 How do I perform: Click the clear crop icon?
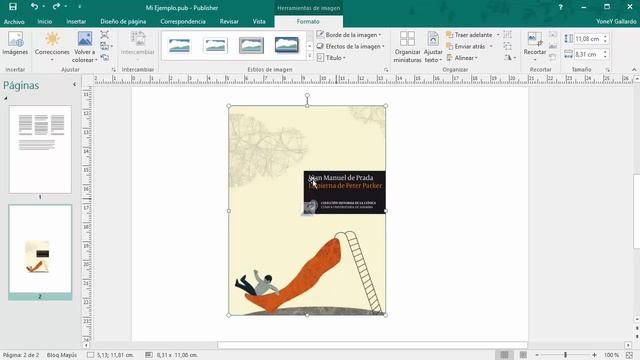[x=553, y=58]
